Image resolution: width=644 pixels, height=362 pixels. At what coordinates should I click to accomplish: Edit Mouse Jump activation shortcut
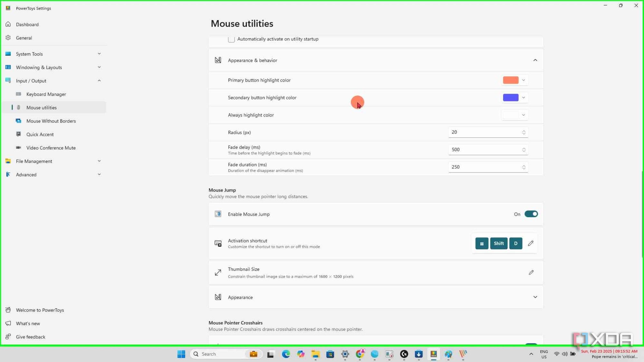(x=531, y=244)
